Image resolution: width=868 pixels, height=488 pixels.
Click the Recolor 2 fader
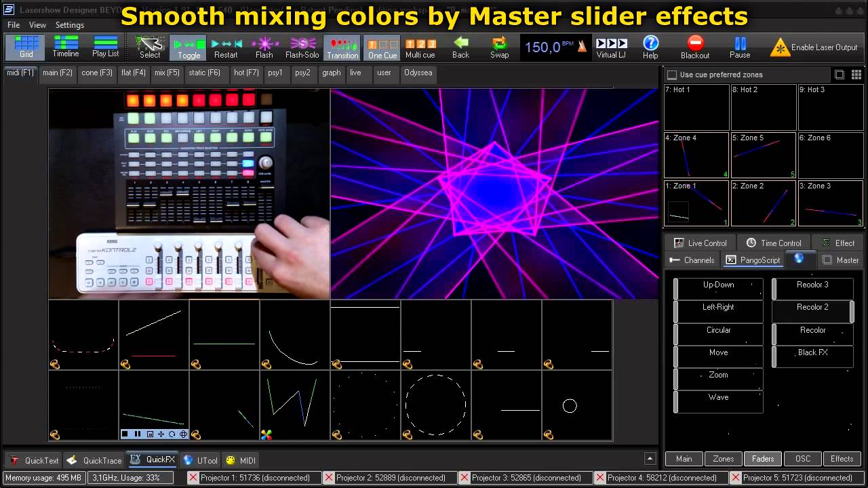pos(812,311)
